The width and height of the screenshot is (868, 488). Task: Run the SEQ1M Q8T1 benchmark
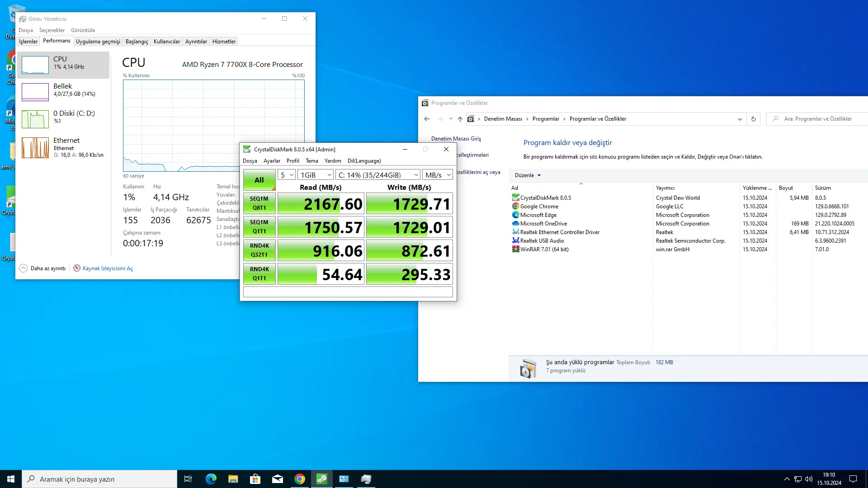pos(259,203)
